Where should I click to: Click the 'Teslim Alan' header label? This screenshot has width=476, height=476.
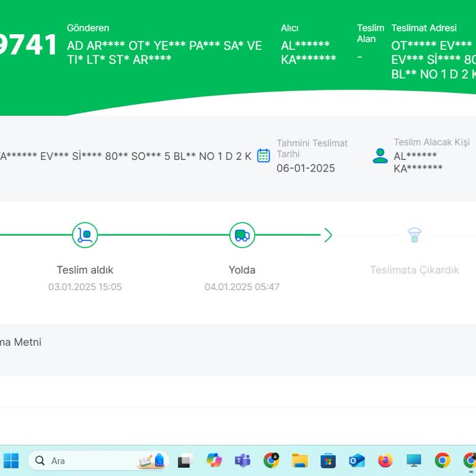pyautogui.click(x=371, y=33)
